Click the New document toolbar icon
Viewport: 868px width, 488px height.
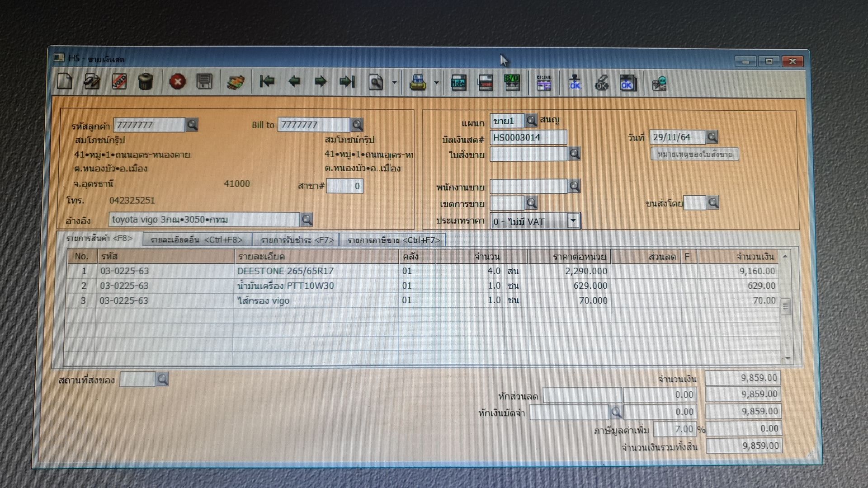click(65, 82)
